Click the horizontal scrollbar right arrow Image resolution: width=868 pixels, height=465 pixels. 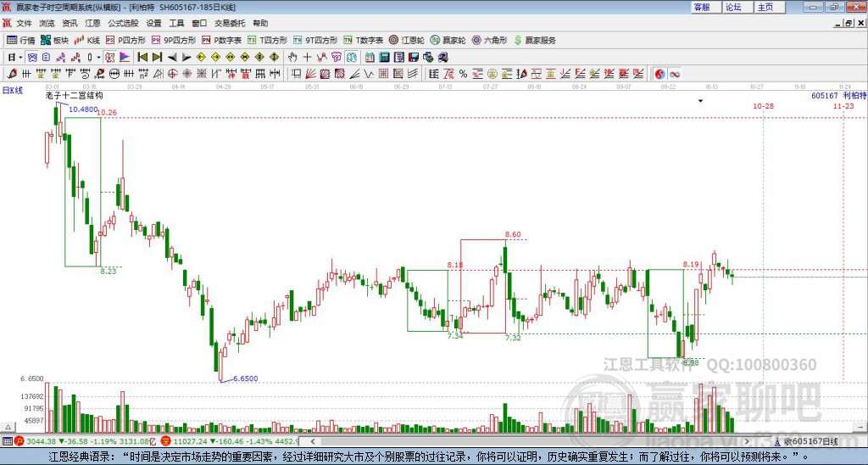coord(747,441)
